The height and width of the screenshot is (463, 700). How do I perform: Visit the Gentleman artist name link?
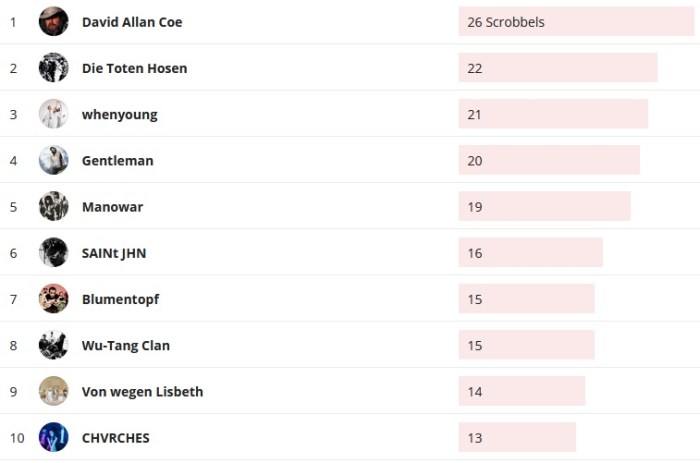[x=117, y=160]
